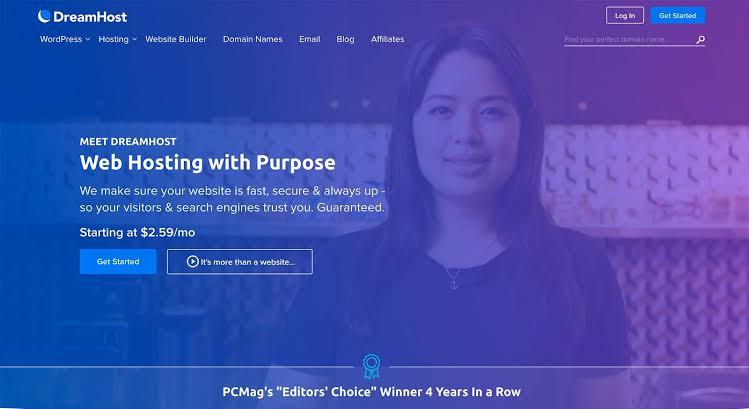The image size is (749, 409).
Task: Open the Domain Names page
Action: [253, 39]
